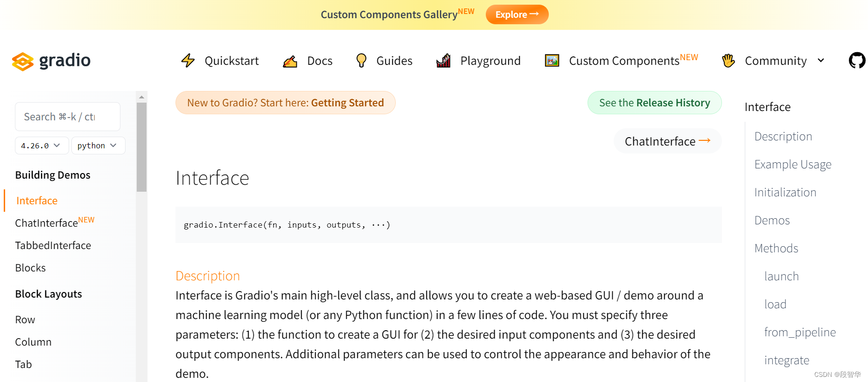Screen dimensions: 868x382
Task: Expand the Community dropdown chevron
Action: [821, 61]
